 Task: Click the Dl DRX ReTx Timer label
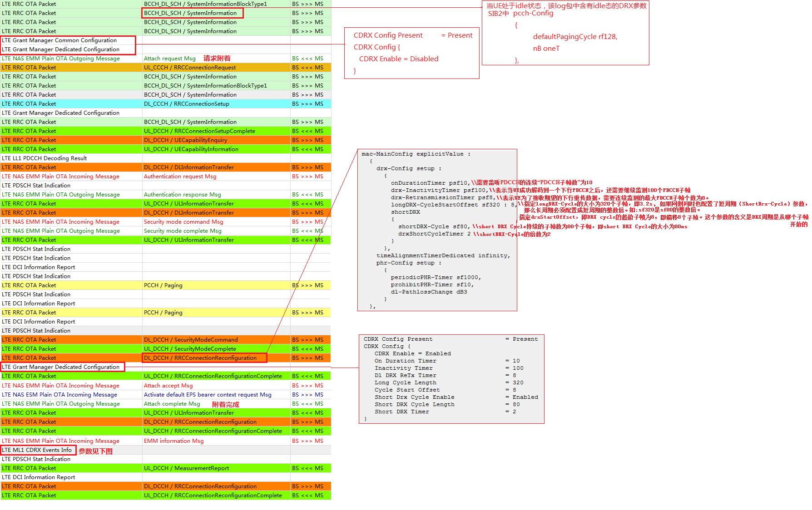coord(406,376)
